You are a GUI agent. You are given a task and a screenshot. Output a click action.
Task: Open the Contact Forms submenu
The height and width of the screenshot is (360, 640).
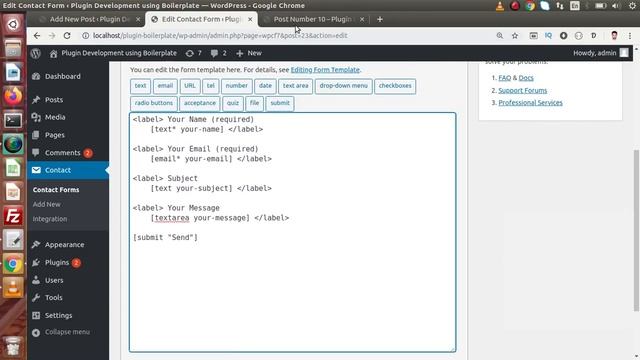[x=56, y=190]
